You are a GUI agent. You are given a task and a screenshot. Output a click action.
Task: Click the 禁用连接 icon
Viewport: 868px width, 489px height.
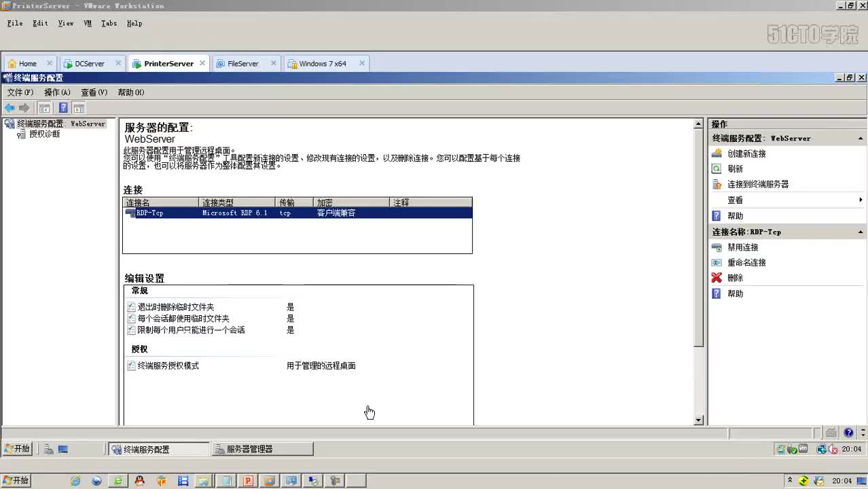coord(717,247)
